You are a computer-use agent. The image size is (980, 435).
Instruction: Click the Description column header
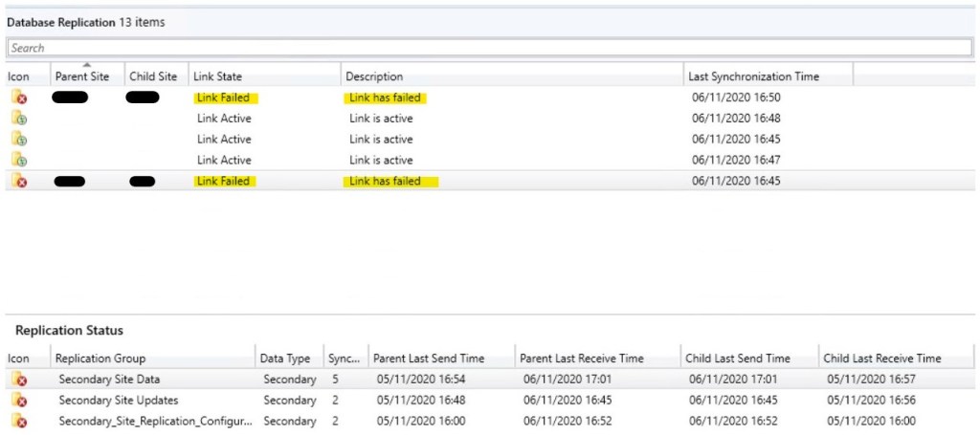[x=374, y=76]
